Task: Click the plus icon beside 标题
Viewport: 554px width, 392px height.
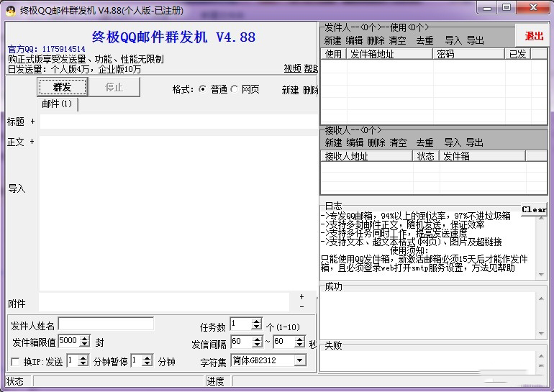Action: click(x=32, y=122)
